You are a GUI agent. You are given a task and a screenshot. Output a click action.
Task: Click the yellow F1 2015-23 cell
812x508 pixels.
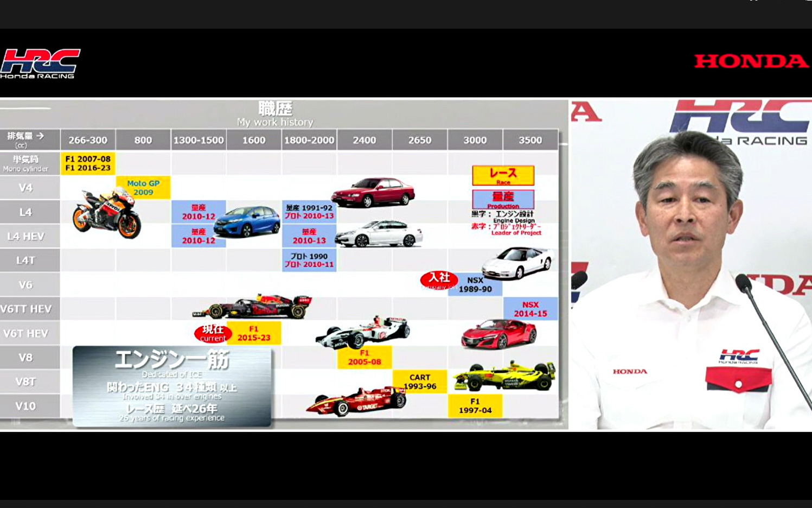254,333
